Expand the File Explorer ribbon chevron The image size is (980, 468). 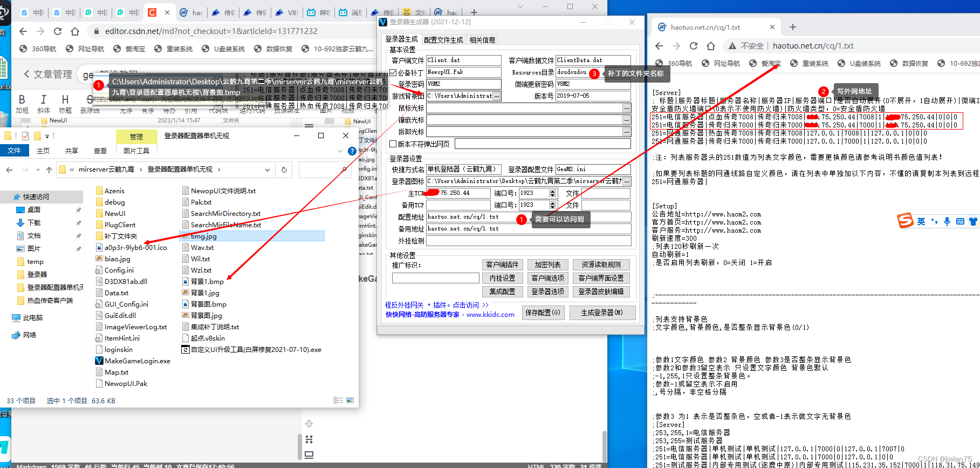(340, 151)
